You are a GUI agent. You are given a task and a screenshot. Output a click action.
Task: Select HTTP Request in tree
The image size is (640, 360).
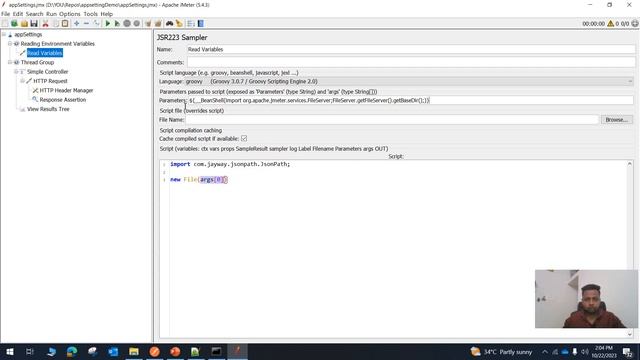[x=50, y=81]
